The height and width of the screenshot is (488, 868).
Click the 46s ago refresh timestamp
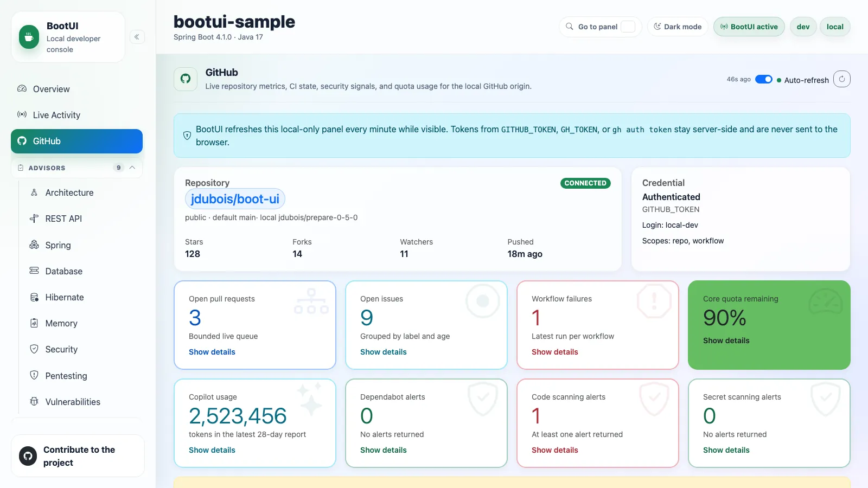[739, 79]
